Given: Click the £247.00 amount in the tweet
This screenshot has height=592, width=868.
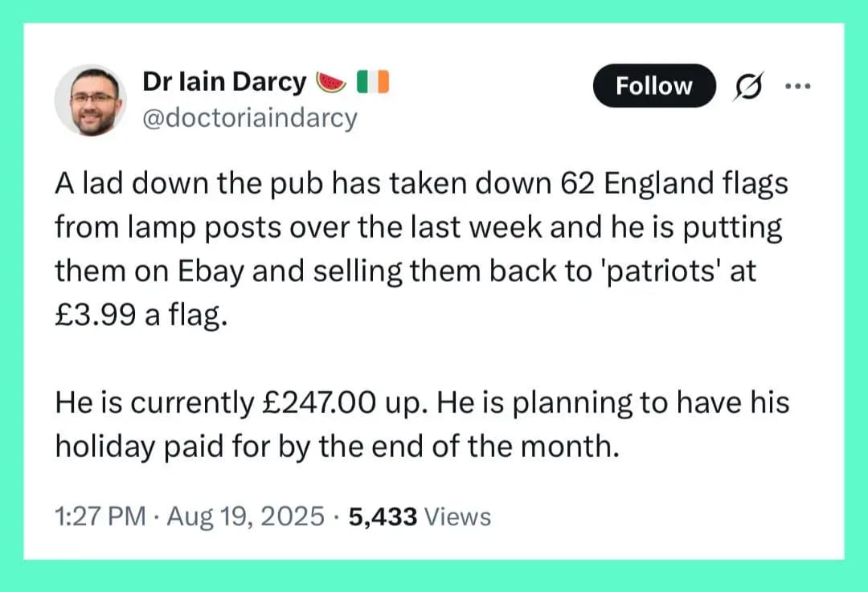Looking at the screenshot, I should pos(318,402).
